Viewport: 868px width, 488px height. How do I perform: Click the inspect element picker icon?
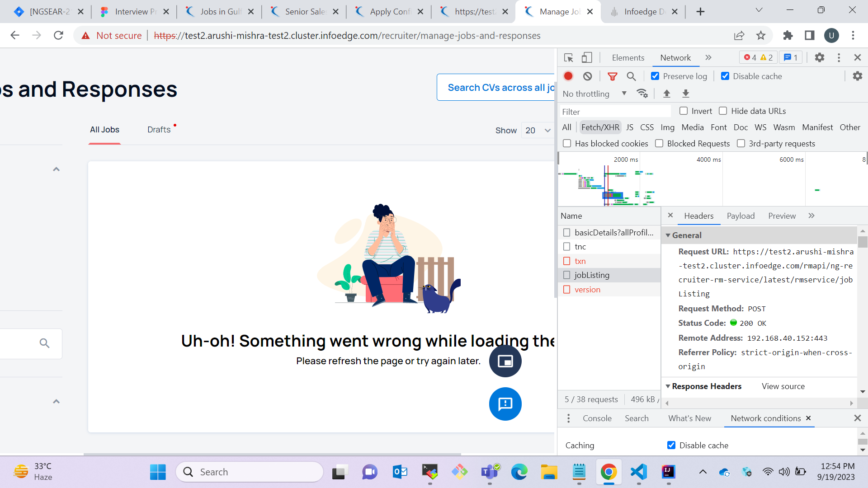(x=569, y=58)
